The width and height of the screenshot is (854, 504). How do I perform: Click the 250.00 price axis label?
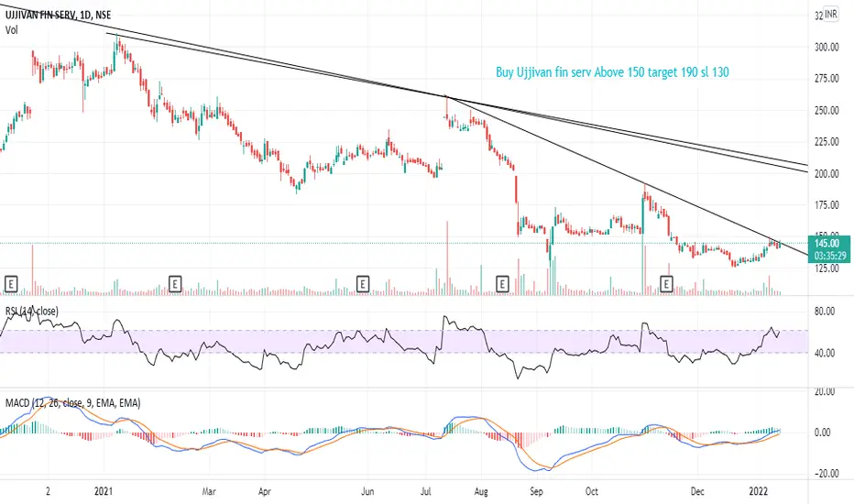(827, 111)
